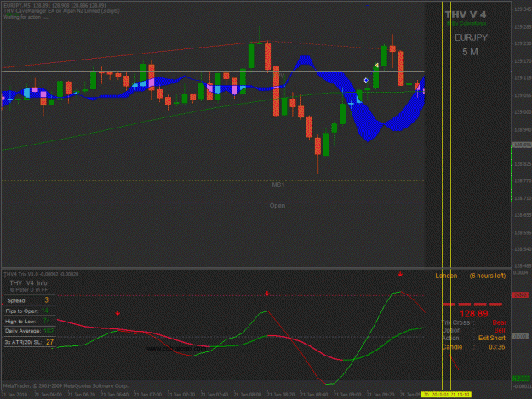Screen dimensions: 532x399
Task: Click the 'MS1' pivot level label
Action: pos(277,185)
